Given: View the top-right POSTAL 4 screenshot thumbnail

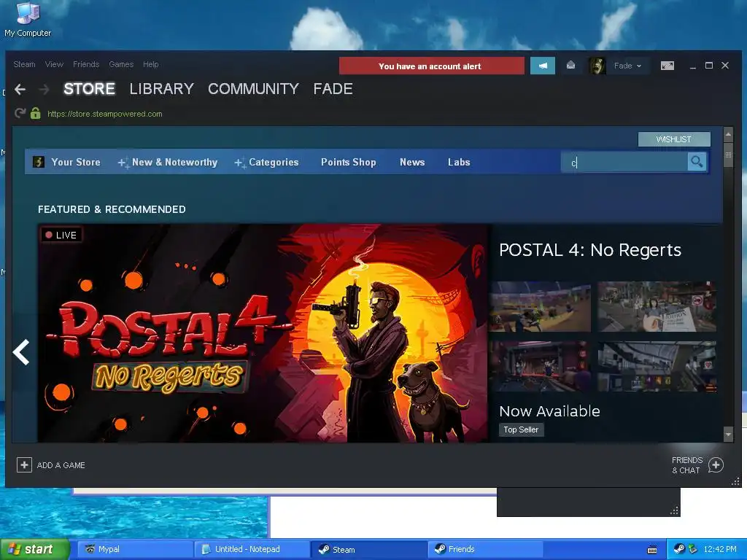Looking at the screenshot, I should tap(657, 306).
